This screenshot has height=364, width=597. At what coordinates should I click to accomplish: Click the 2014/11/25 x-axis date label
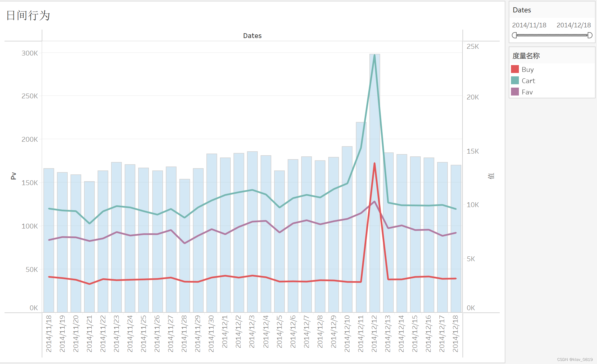tap(144, 334)
